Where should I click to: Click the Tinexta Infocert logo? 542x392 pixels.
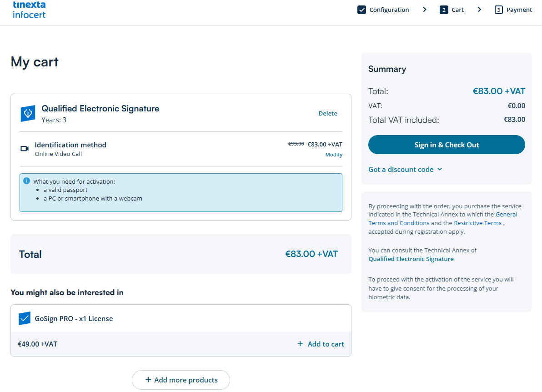pos(29,10)
